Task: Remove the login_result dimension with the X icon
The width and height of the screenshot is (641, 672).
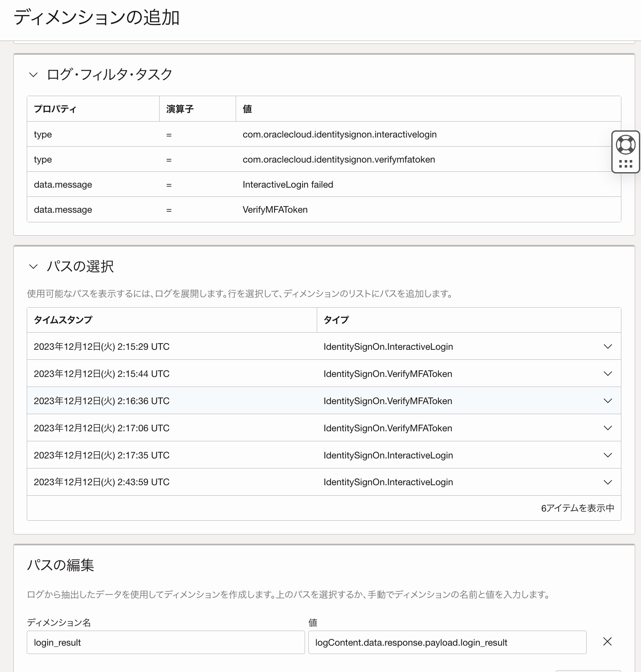Action: [x=607, y=641]
